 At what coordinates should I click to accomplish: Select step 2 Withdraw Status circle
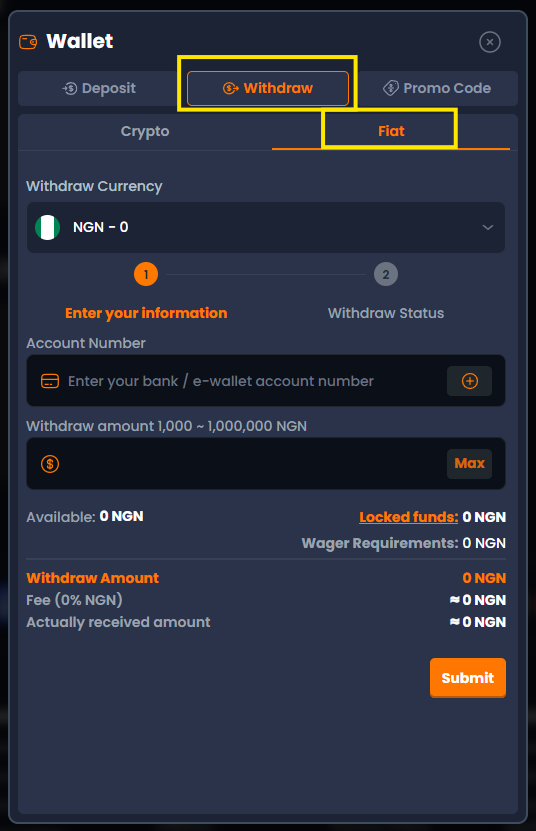click(385, 275)
